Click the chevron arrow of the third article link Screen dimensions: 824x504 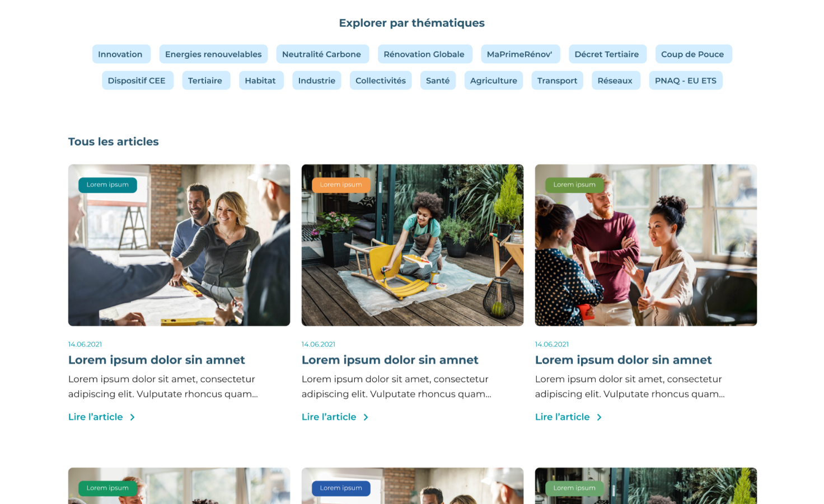tap(599, 417)
